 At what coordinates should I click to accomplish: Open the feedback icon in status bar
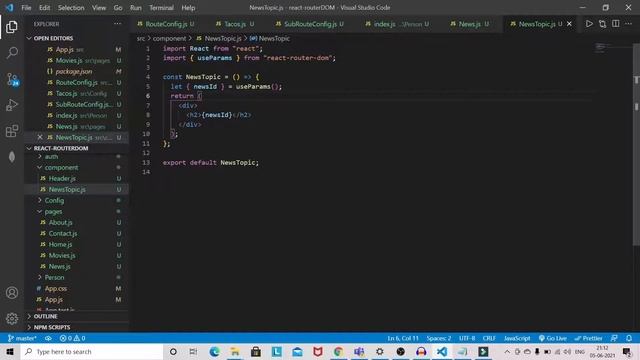coord(614,338)
